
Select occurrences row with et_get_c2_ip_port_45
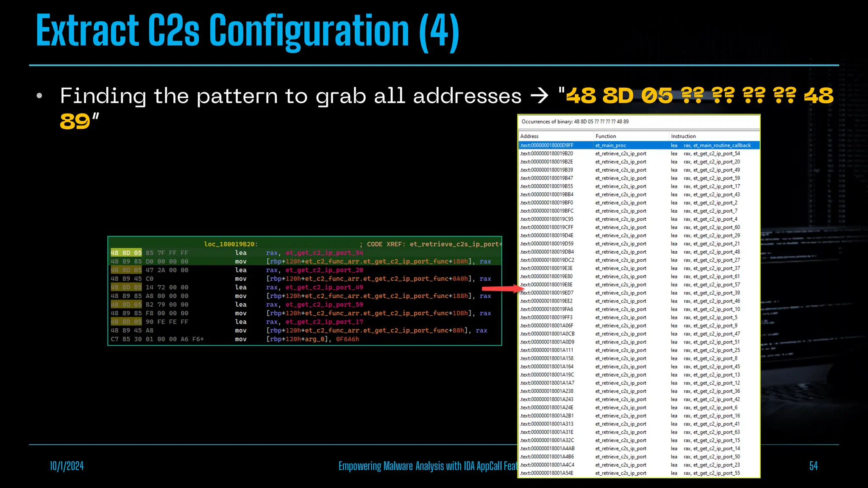point(639,366)
